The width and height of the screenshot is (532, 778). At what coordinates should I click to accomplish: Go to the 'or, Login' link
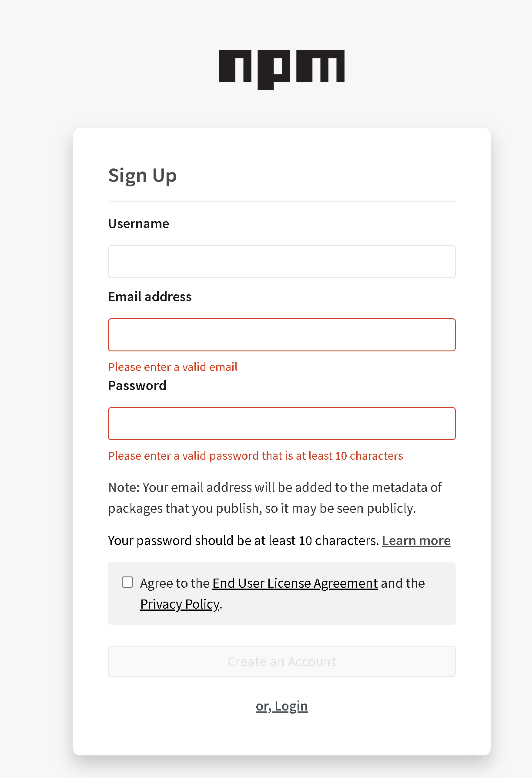pos(282,706)
